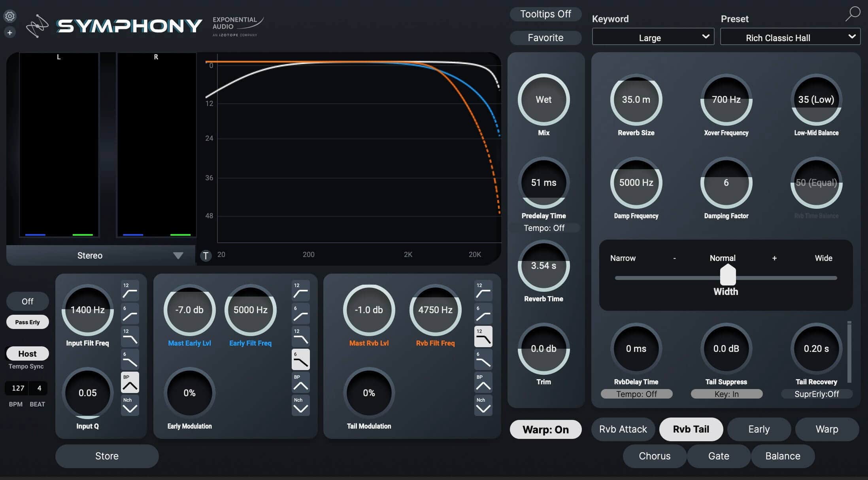This screenshot has width=868, height=480.
Task: Switch to the Rvb Attack tab
Action: pyautogui.click(x=623, y=429)
